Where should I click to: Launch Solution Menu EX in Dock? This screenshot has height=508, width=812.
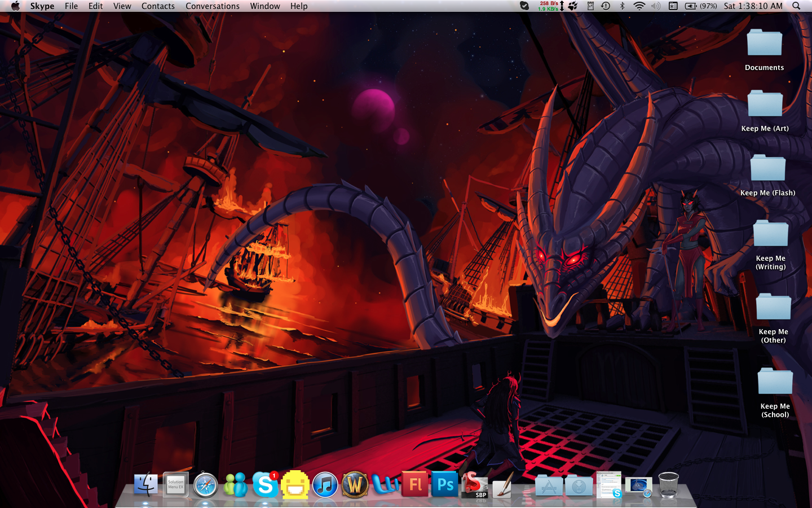point(175,484)
